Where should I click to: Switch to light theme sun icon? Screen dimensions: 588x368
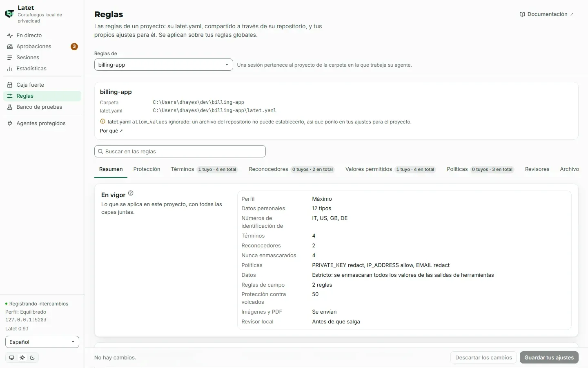coord(22,358)
